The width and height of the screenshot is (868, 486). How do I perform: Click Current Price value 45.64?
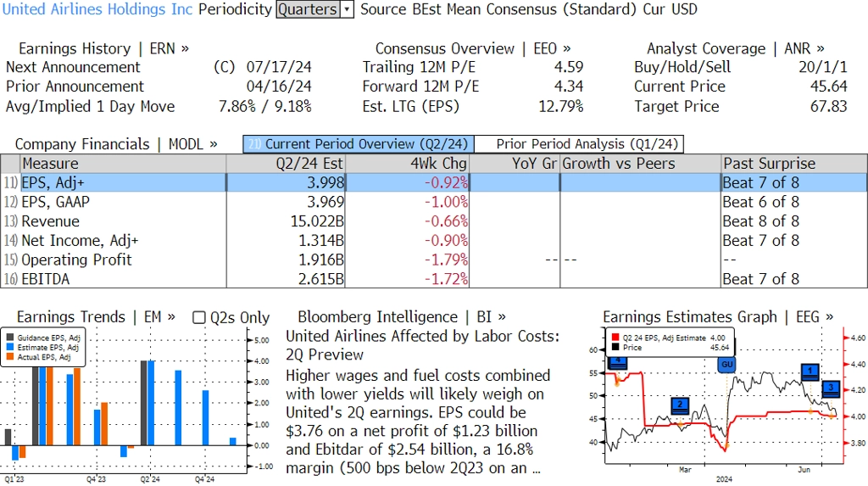829,87
